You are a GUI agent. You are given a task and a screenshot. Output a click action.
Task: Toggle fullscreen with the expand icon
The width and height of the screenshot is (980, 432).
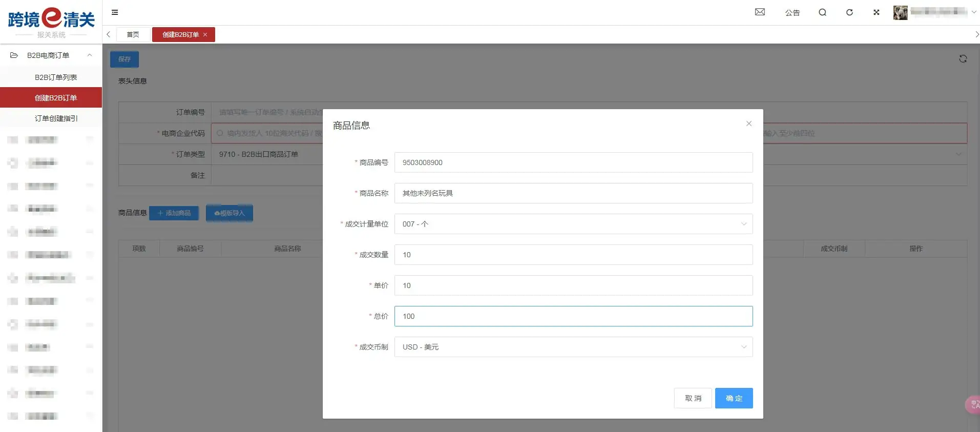[x=877, y=12]
